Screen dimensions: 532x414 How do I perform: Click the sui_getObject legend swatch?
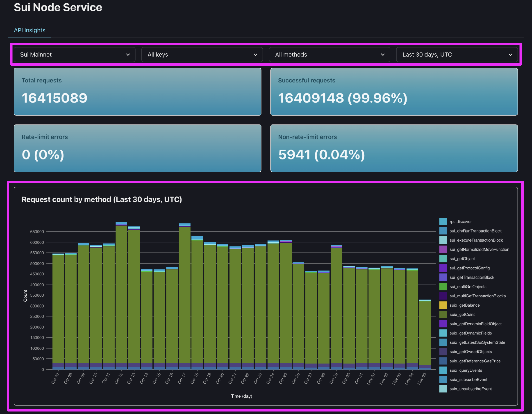tap(443, 259)
